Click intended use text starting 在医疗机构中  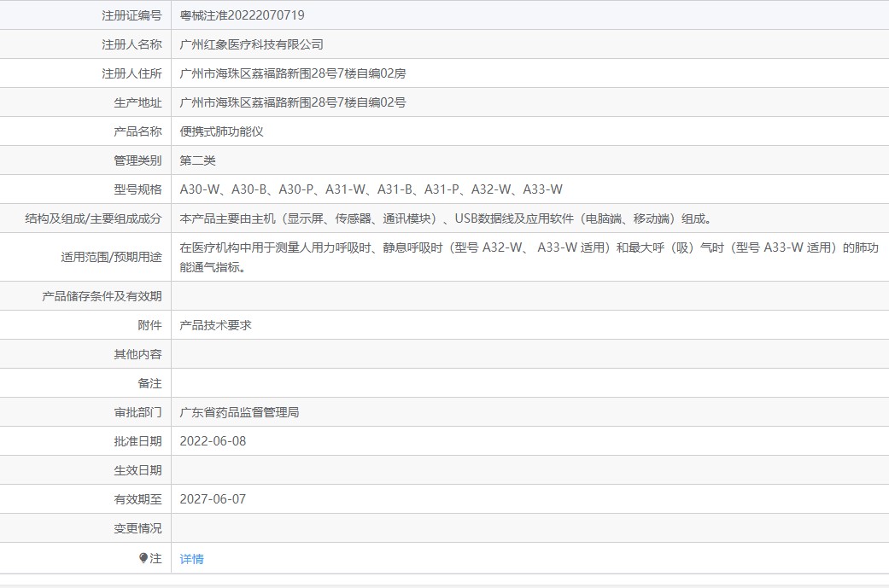tap(529, 257)
